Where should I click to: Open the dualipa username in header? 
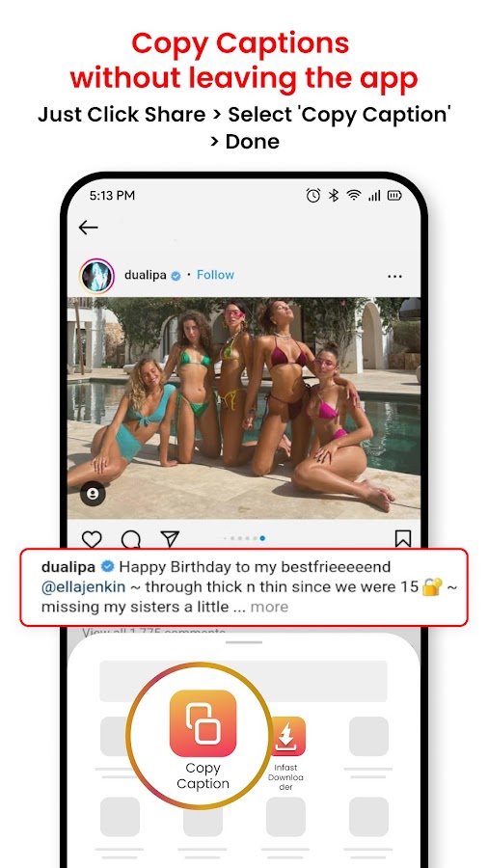coord(145,275)
